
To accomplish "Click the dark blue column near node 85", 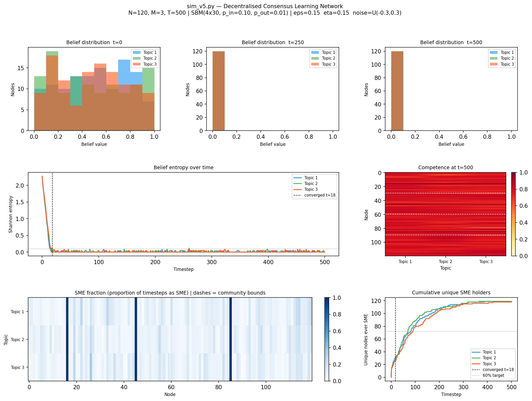I will tap(230, 339).
